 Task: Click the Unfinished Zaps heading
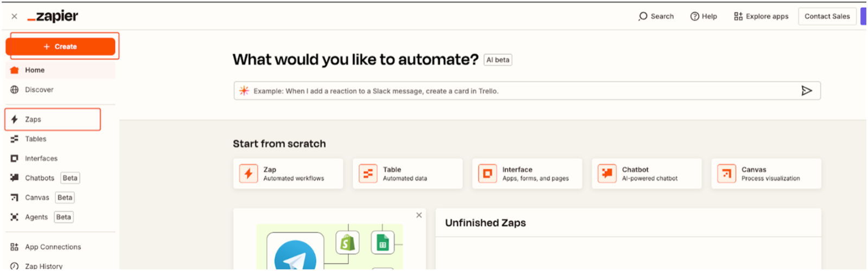[x=486, y=223]
